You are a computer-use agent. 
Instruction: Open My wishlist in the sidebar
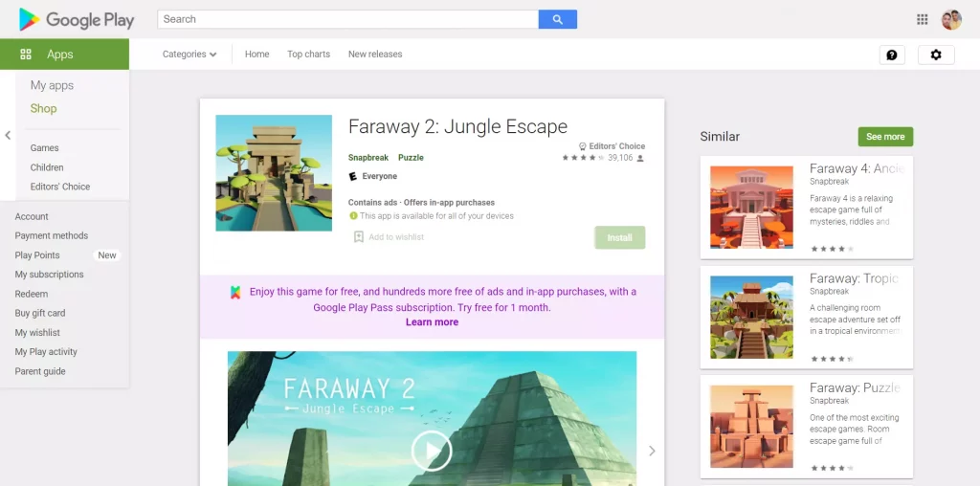tap(37, 332)
